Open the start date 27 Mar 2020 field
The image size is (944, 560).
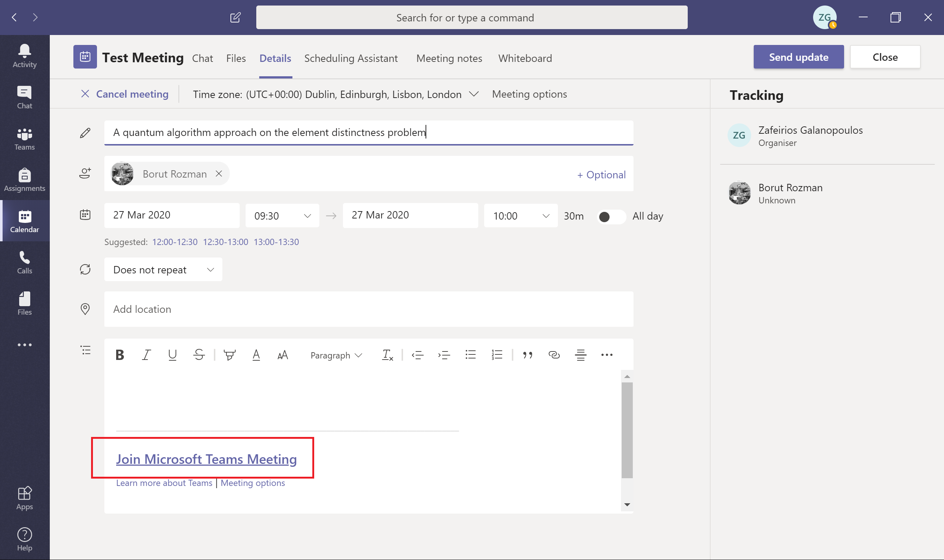pos(172,215)
